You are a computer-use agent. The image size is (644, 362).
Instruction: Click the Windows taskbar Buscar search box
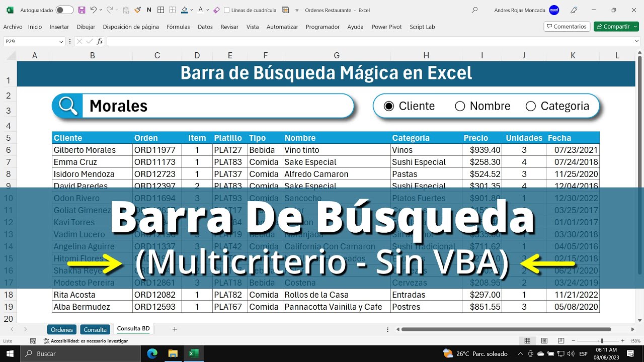[x=80, y=353]
